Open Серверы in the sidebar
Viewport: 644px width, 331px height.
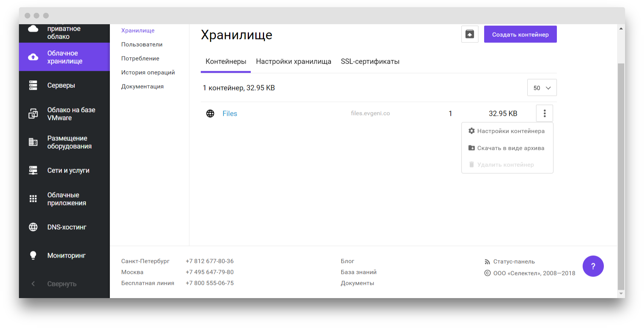[64, 85]
